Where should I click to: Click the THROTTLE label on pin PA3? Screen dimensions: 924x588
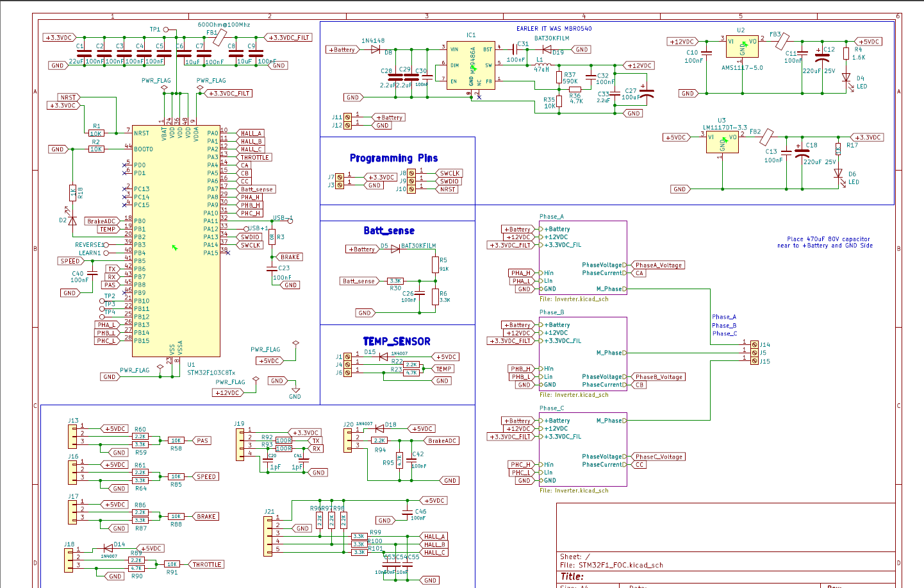pyautogui.click(x=254, y=157)
